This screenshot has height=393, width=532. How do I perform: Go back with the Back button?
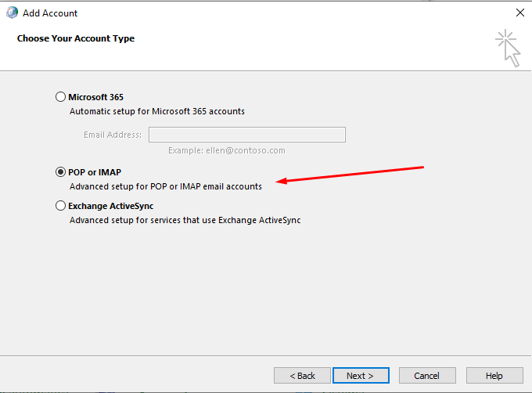[x=302, y=376]
